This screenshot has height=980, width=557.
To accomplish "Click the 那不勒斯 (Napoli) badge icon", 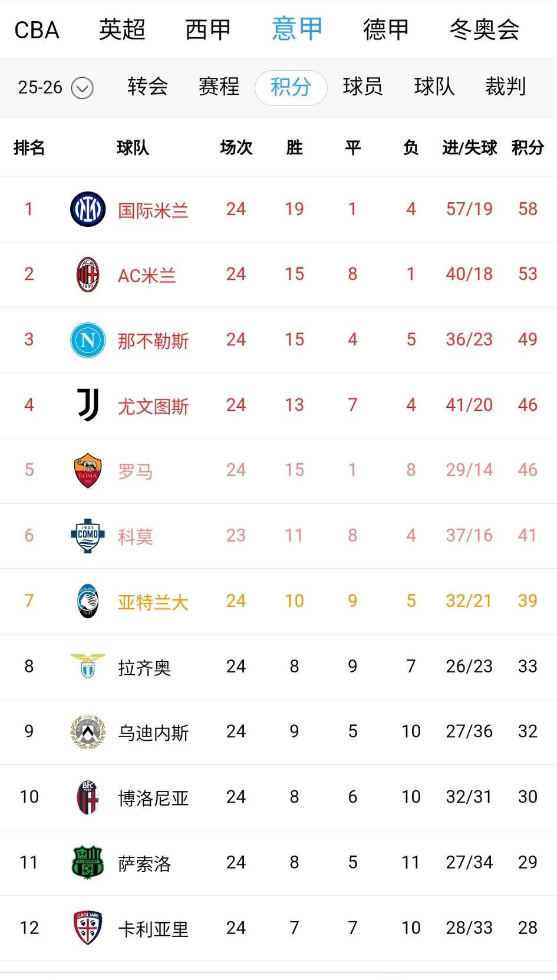I will (x=87, y=339).
